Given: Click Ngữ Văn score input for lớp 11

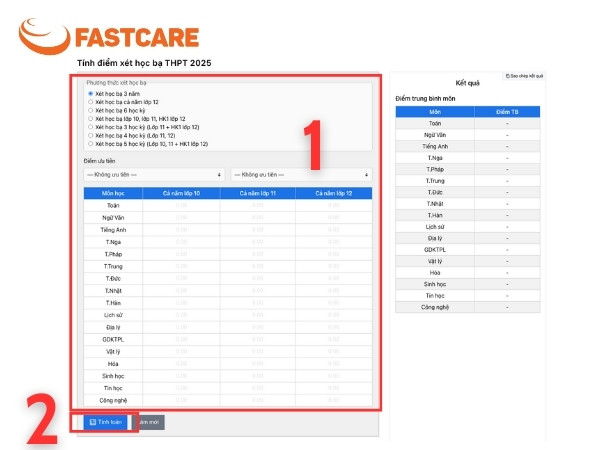Looking at the screenshot, I should coord(258,217).
